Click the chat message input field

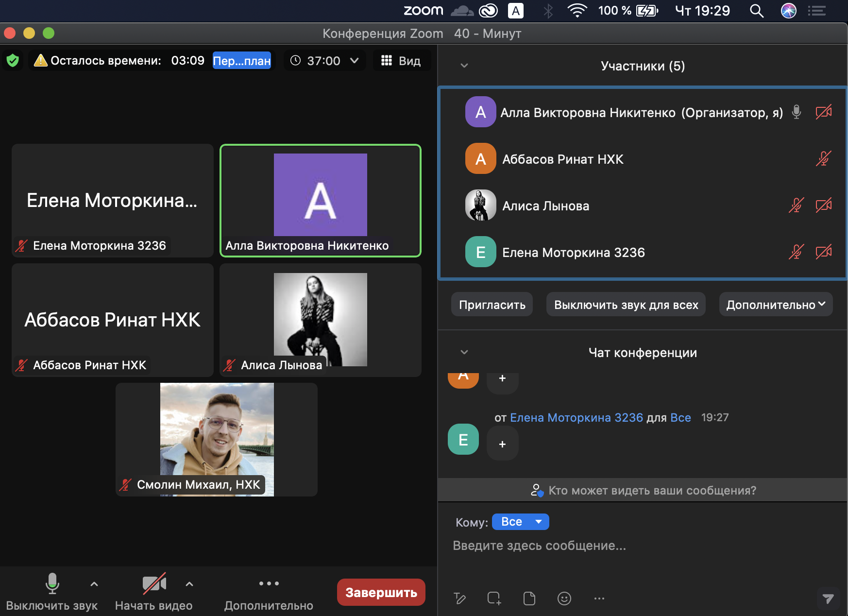pos(643,546)
